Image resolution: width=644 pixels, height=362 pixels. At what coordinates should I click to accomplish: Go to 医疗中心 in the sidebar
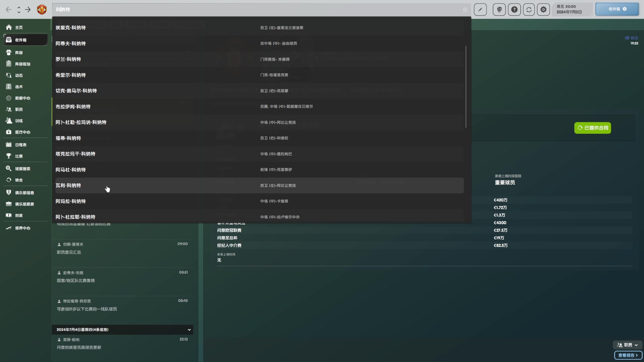(x=22, y=132)
